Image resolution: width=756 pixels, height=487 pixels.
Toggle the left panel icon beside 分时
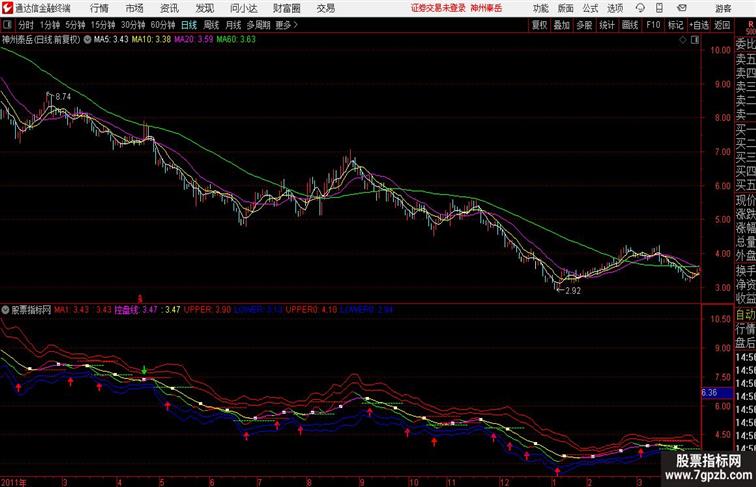coord(7,25)
